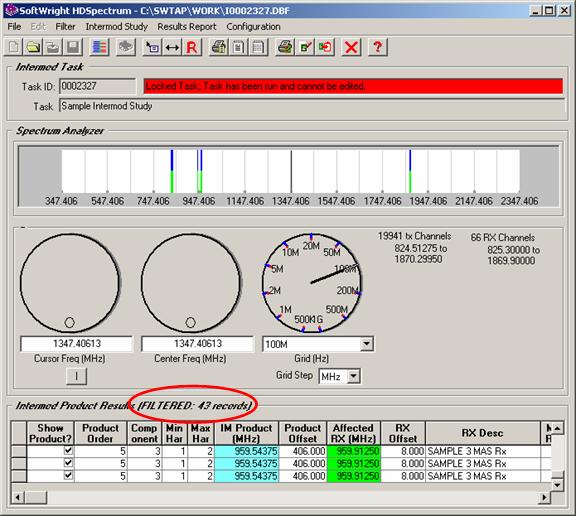Image resolution: width=576 pixels, height=516 pixels.
Task: Click the Product Order column header
Action: 100,433
